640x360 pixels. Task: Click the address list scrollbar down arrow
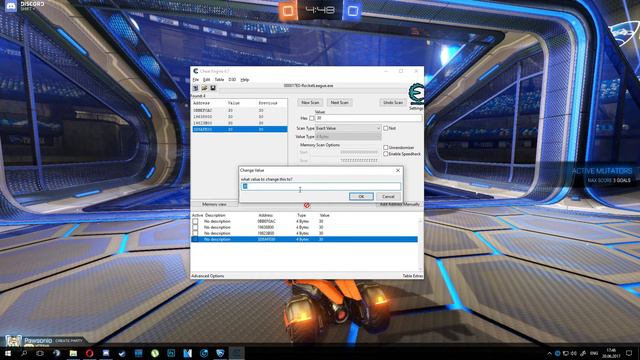(420, 269)
